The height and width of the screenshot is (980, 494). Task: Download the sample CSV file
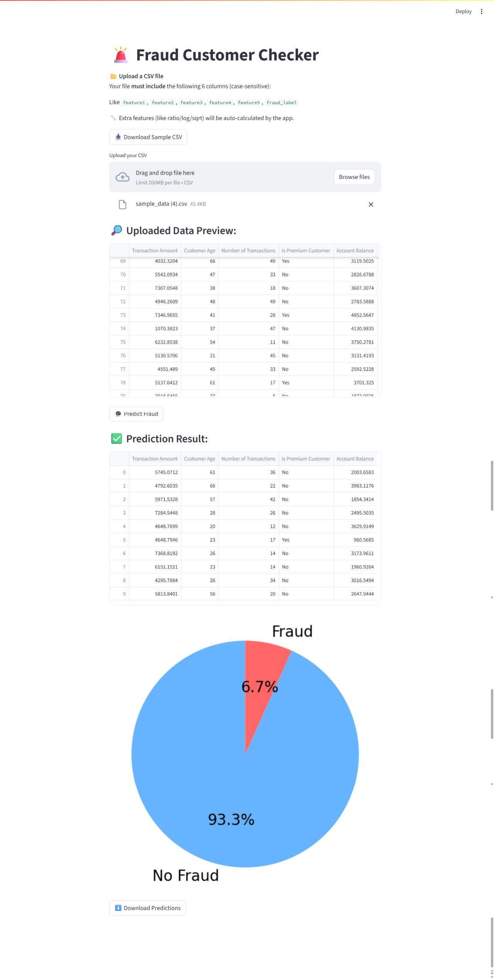click(148, 137)
